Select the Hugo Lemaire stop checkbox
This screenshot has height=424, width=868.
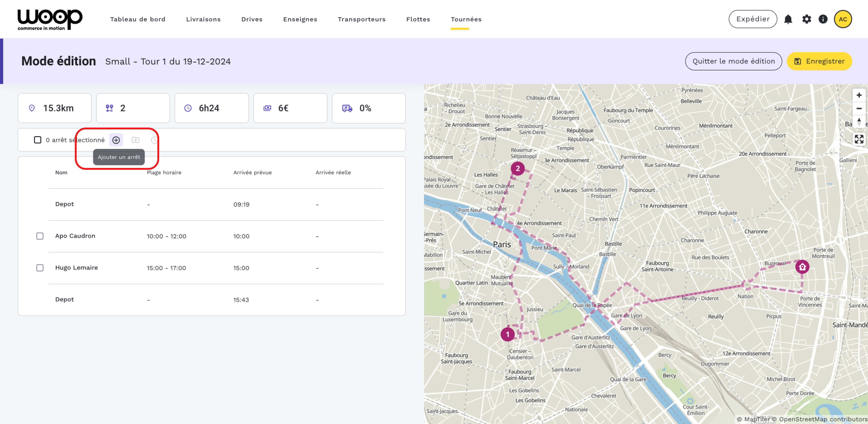pyautogui.click(x=40, y=268)
